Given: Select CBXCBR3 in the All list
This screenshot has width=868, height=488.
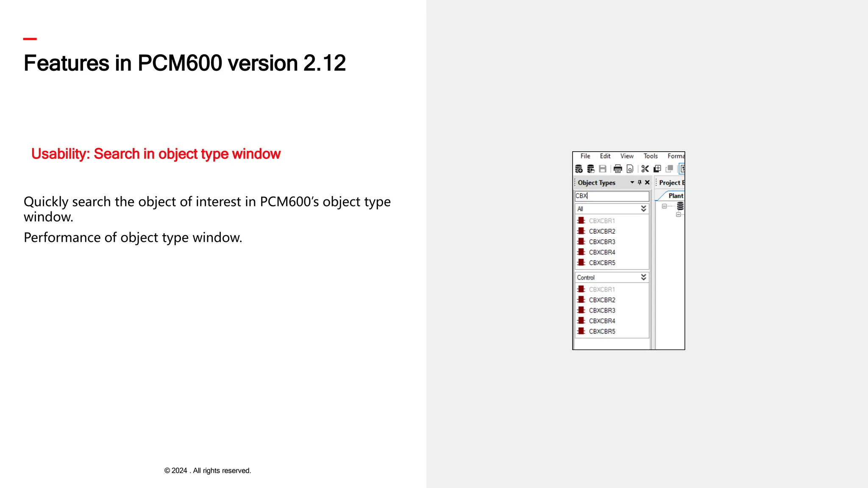Looking at the screenshot, I should point(602,242).
